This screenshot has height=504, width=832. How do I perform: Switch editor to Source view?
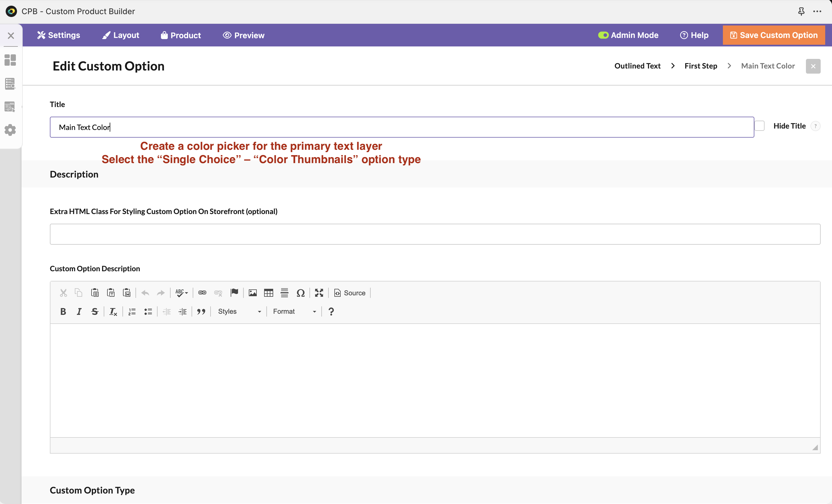pos(349,293)
